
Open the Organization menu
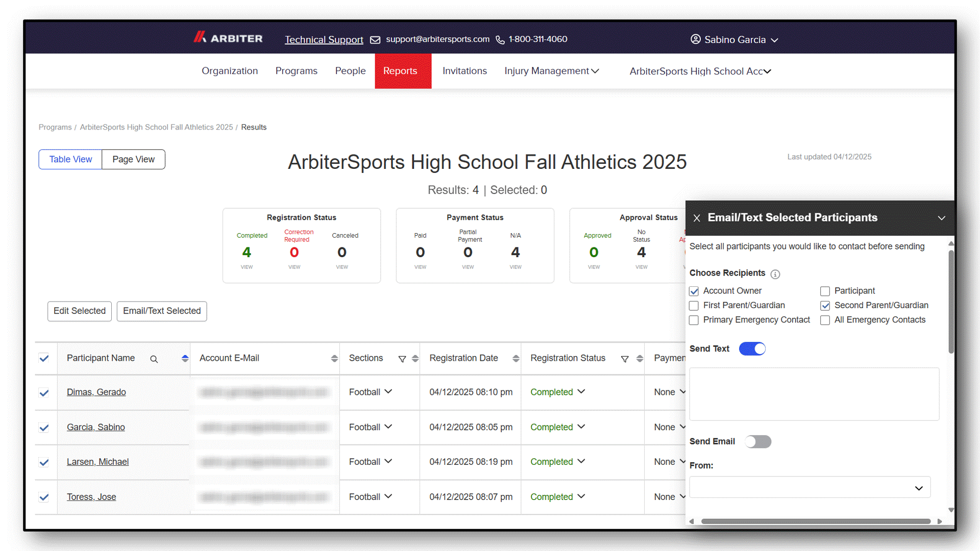pos(230,71)
